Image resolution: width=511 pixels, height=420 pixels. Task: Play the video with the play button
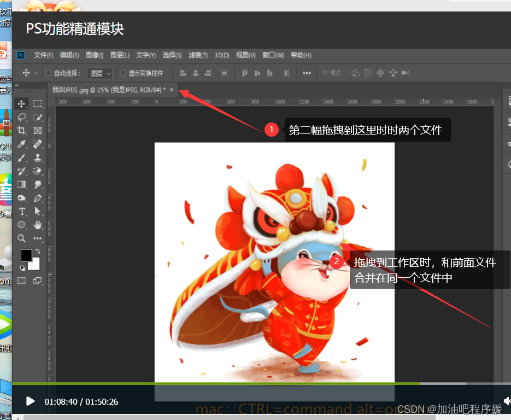(x=30, y=401)
